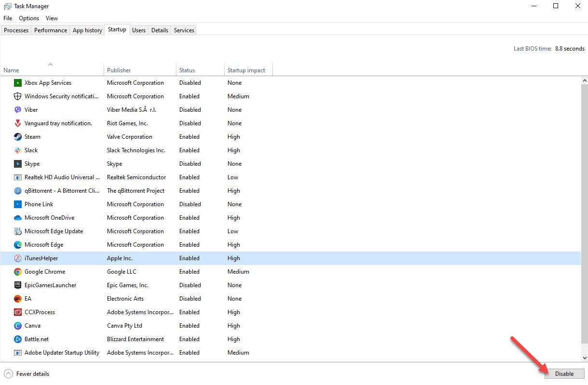The image size is (588, 385).
Task: Switch to the Details tab
Action: point(160,30)
